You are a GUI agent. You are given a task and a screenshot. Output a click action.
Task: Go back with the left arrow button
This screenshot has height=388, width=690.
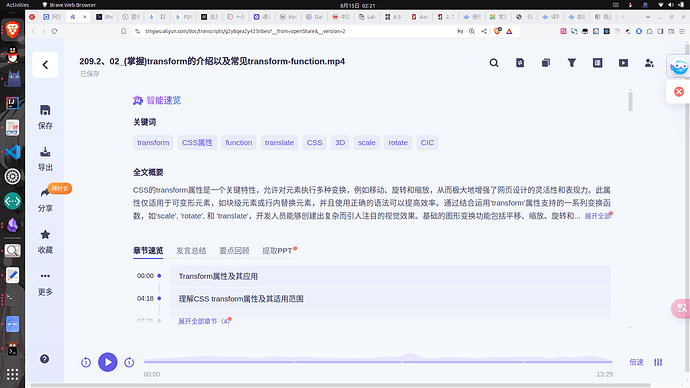coord(45,65)
